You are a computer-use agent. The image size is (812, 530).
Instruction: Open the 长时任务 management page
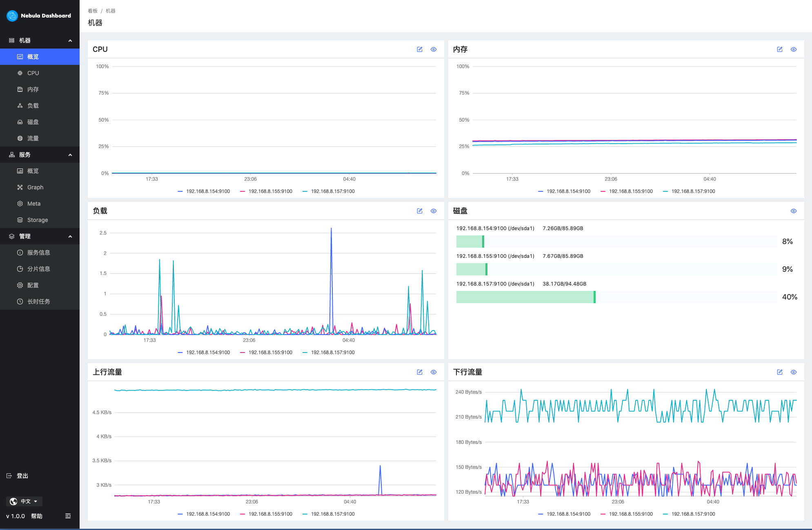click(x=40, y=302)
